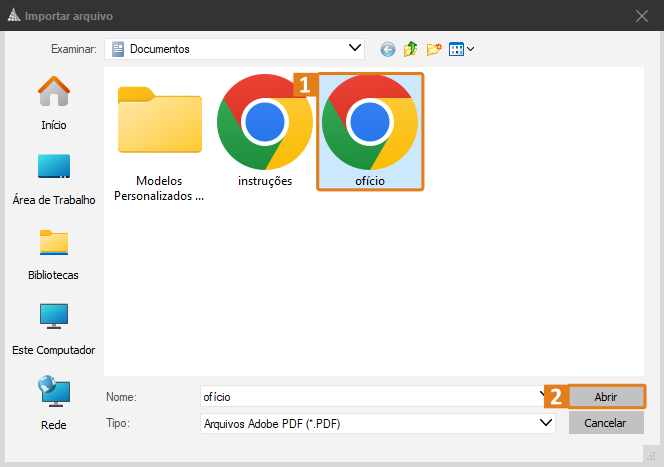The image size is (664, 467).
Task: Click the Cancelar button
Action: point(606,423)
